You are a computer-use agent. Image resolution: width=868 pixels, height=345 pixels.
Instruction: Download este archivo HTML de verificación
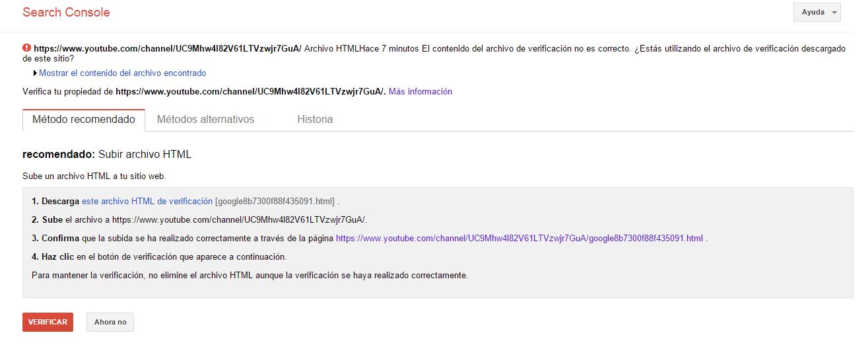tap(147, 202)
